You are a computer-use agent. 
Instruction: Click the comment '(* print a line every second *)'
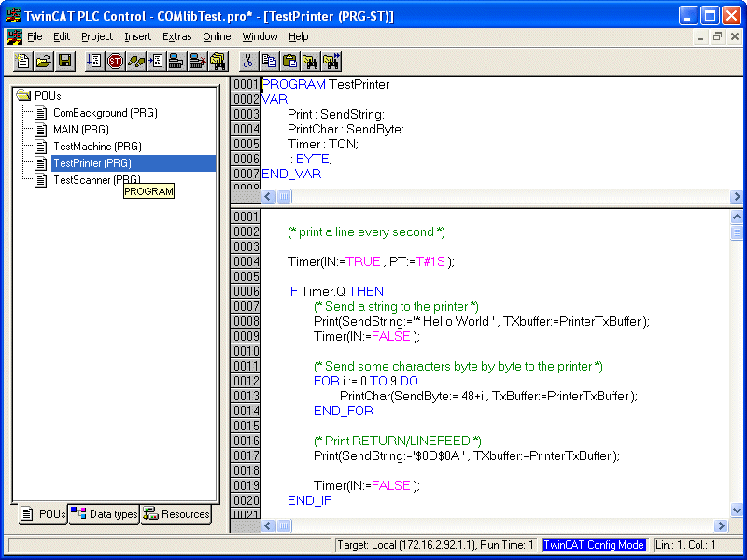tap(366, 231)
